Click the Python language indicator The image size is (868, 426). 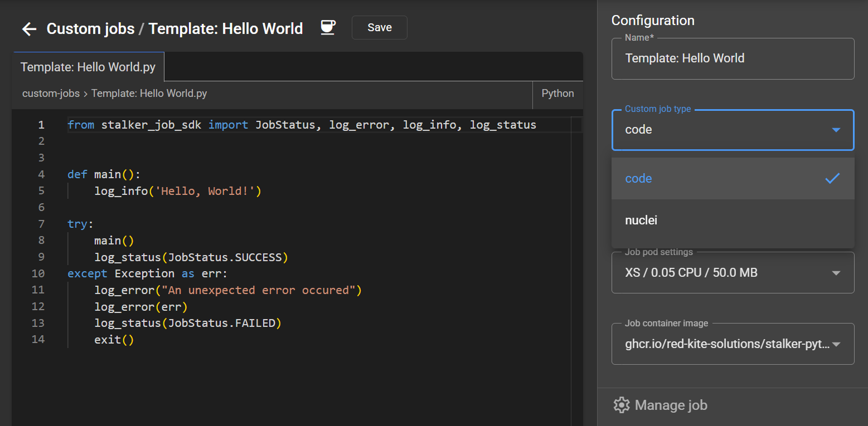click(557, 94)
